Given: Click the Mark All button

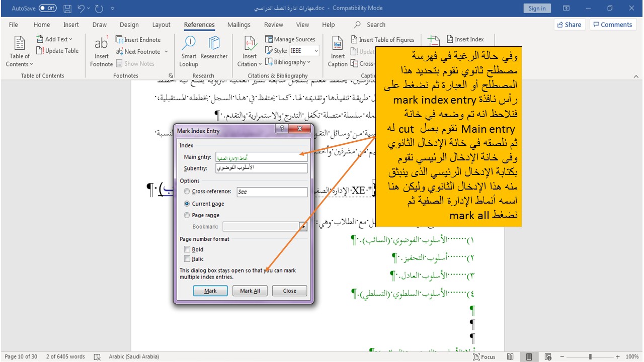Looking at the screenshot, I should pyautogui.click(x=250, y=291).
